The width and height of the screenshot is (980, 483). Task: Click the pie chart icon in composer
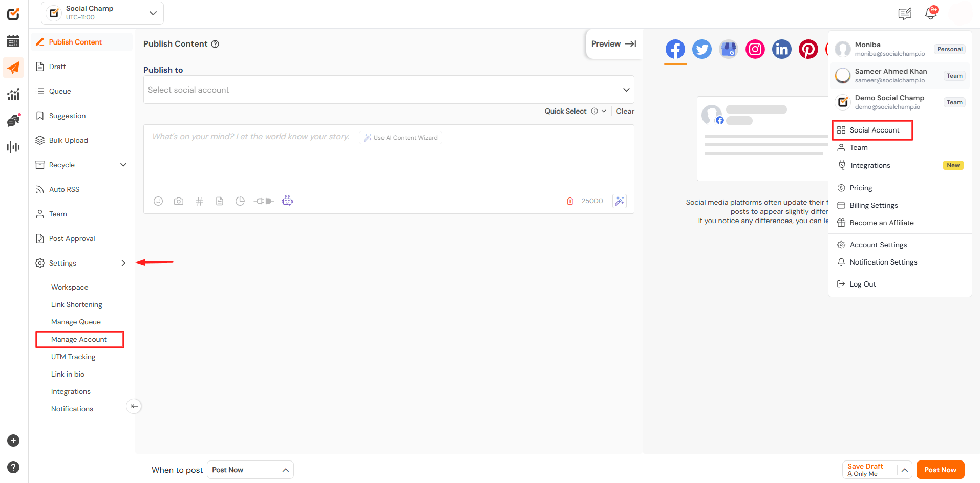pyautogui.click(x=240, y=201)
